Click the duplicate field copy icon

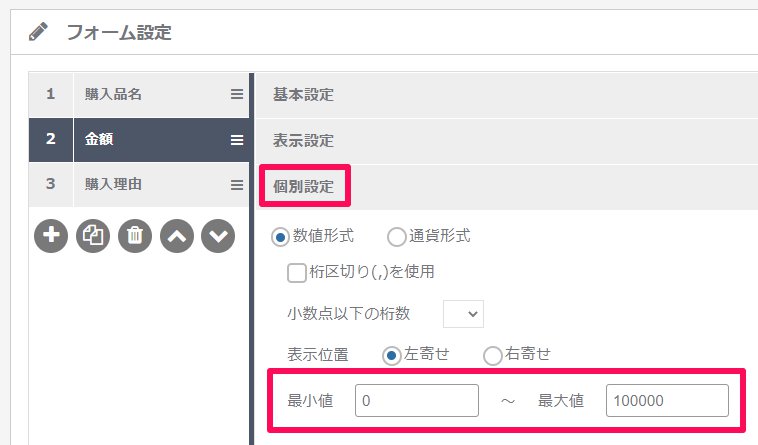pyautogui.click(x=93, y=236)
